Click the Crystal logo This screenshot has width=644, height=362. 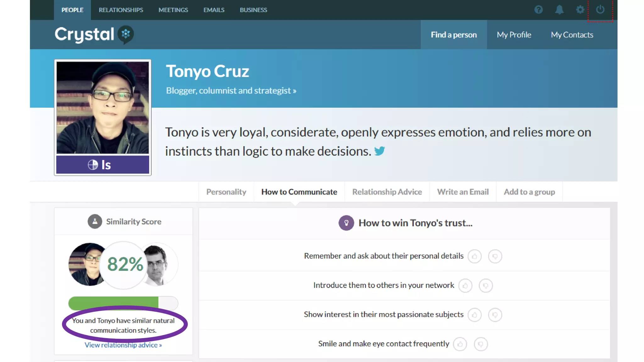(94, 34)
